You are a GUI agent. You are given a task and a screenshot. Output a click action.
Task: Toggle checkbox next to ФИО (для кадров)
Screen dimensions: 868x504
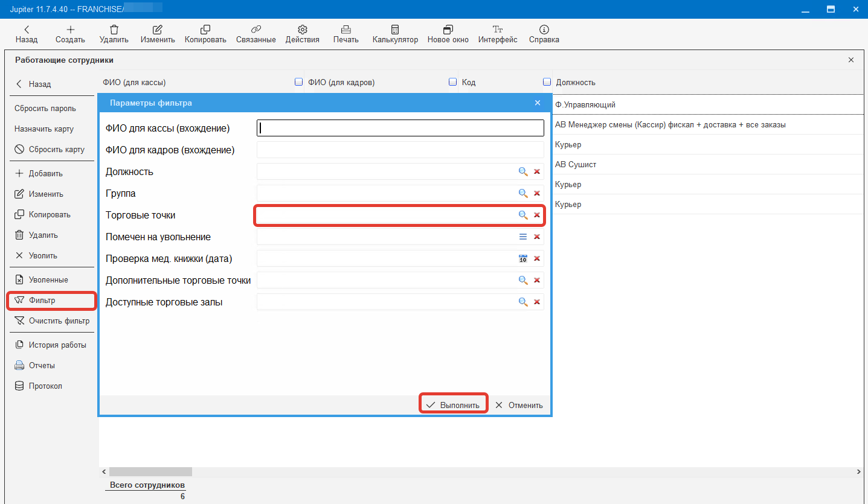(x=298, y=82)
